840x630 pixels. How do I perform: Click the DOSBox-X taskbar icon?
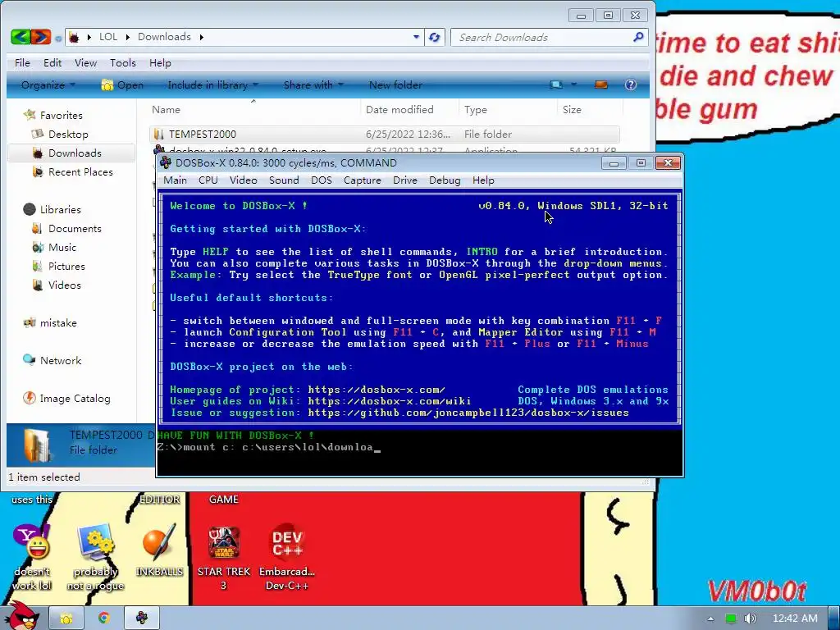pyautogui.click(x=142, y=619)
